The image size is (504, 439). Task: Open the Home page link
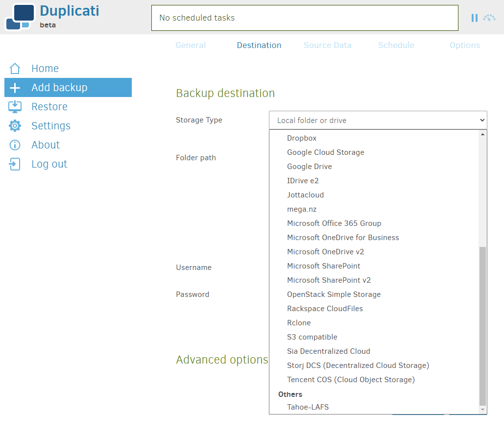pyautogui.click(x=45, y=69)
